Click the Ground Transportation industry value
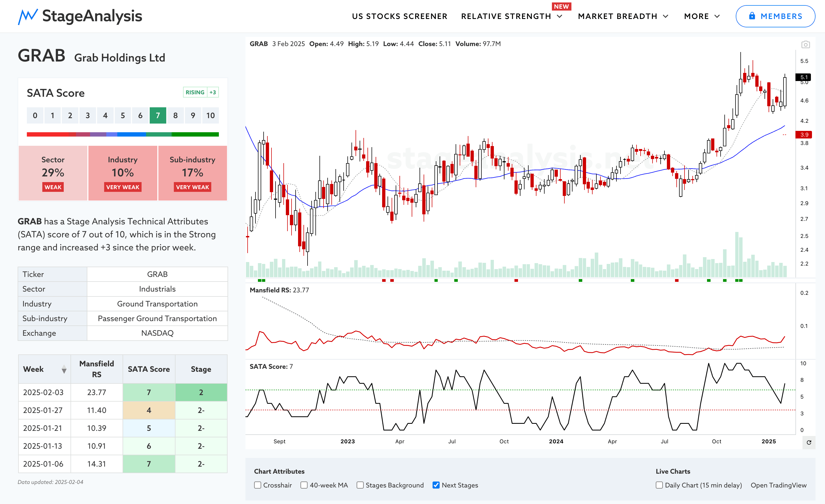This screenshot has height=504, width=825. click(157, 304)
